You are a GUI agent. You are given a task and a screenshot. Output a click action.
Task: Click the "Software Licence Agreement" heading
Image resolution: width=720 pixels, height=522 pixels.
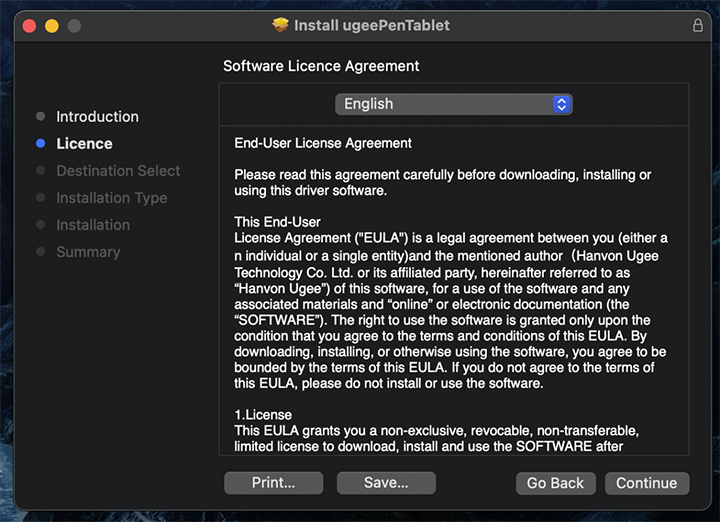click(321, 66)
